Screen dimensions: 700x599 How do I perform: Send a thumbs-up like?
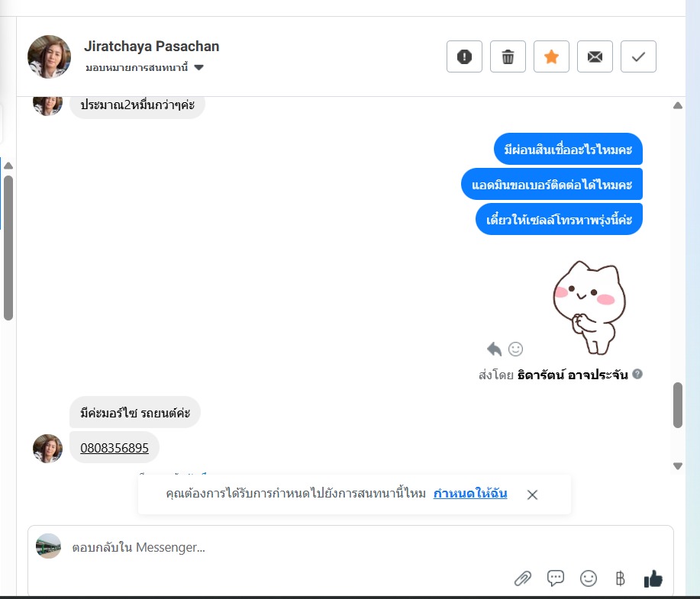[653, 579]
